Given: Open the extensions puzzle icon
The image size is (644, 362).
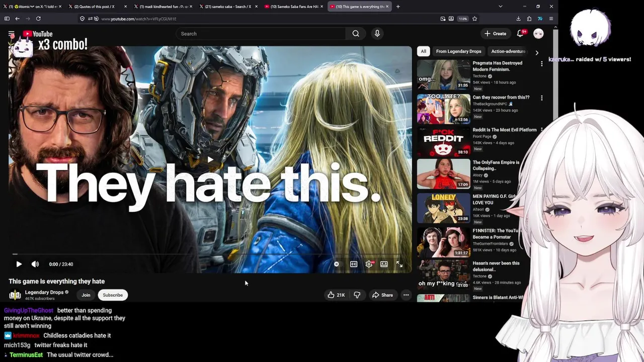Looking at the screenshot, I should (529, 19).
